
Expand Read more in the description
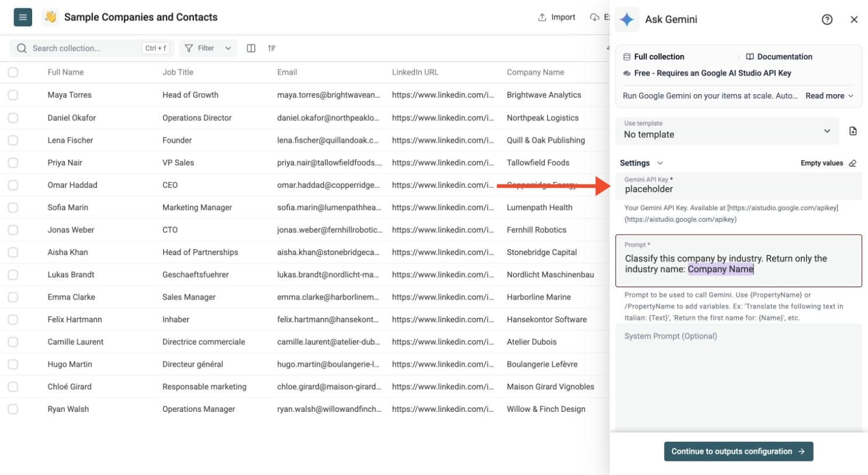pyautogui.click(x=829, y=96)
